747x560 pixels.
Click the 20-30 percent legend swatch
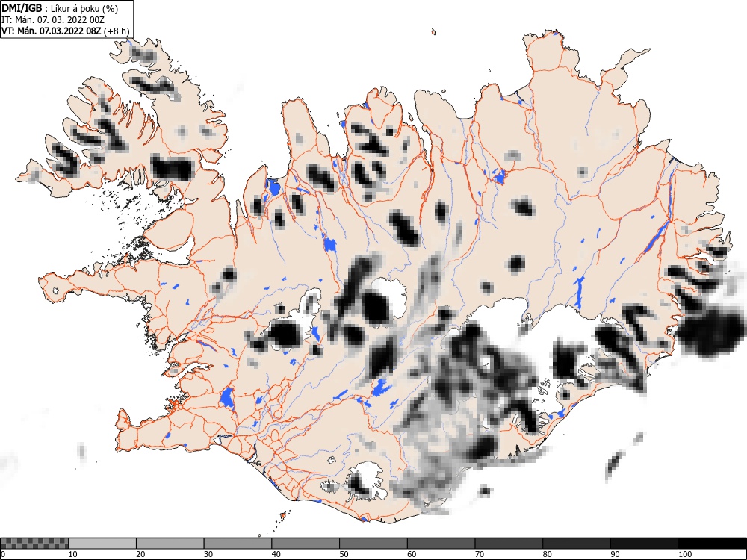(x=170, y=544)
